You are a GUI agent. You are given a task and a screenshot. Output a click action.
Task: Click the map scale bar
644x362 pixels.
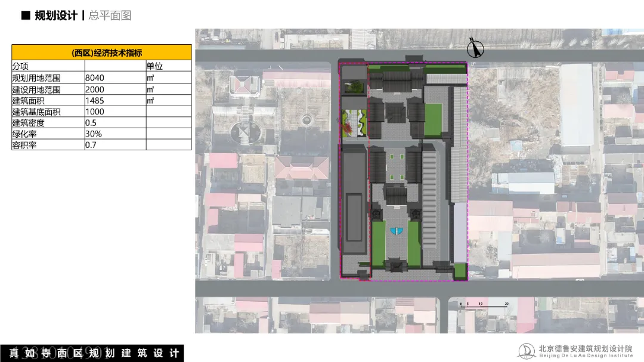pos(484,305)
